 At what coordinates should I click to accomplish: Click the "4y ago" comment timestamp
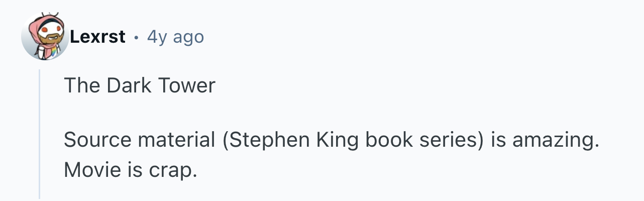[175, 37]
